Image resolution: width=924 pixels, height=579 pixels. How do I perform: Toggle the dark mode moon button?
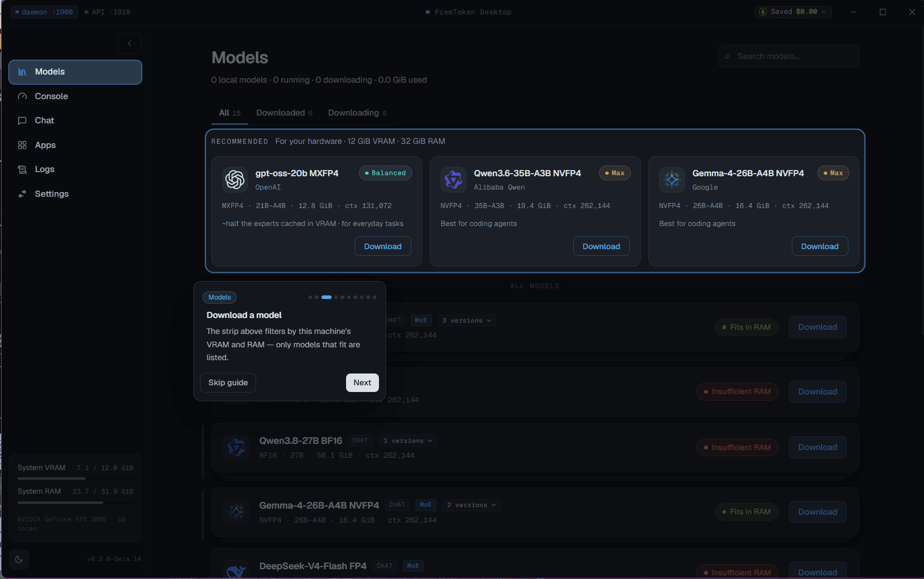pos(19,559)
